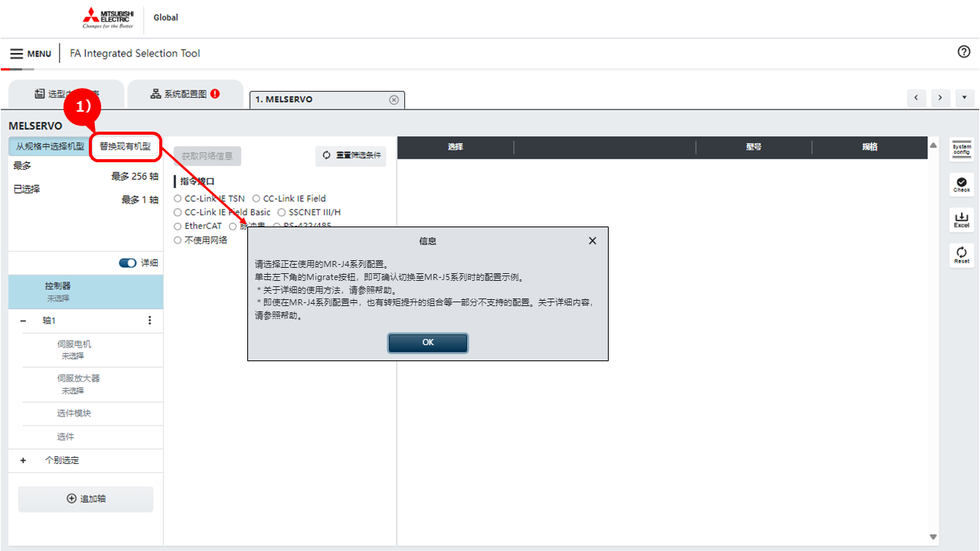Choose the SSCNET III/H option
This screenshot has width=980, height=551.
click(282, 213)
